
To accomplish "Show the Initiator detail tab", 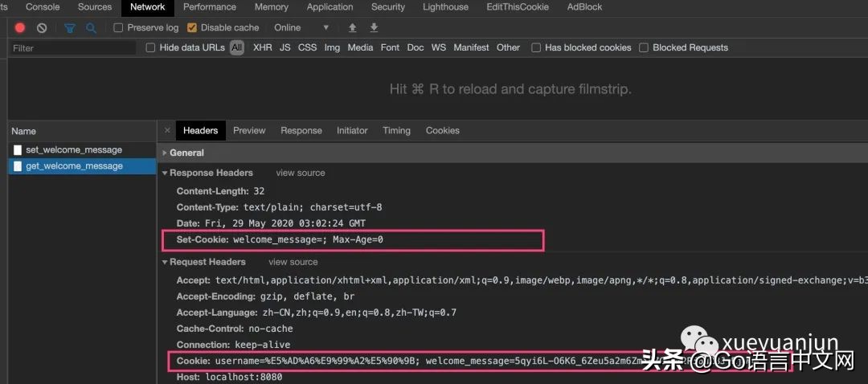I will click(x=352, y=131).
